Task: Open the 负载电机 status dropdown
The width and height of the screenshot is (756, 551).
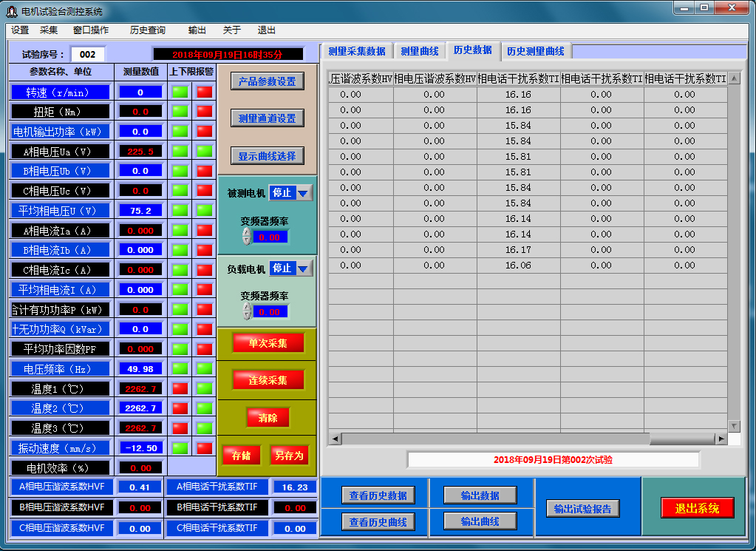Action: coord(303,268)
